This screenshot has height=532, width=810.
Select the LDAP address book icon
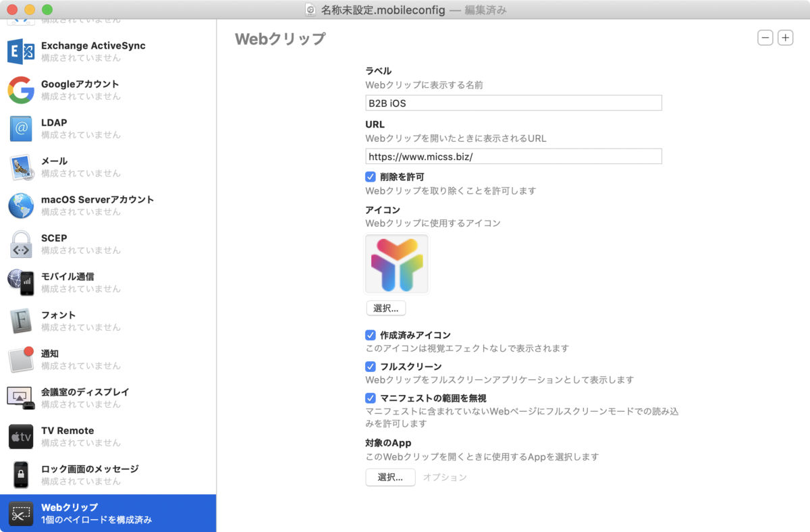click(x=21, y=128)
